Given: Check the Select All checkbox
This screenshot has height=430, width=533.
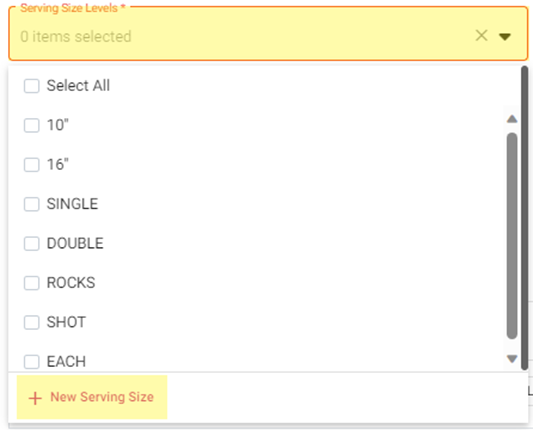Looking at the screenshot, I should pos(32,86).
